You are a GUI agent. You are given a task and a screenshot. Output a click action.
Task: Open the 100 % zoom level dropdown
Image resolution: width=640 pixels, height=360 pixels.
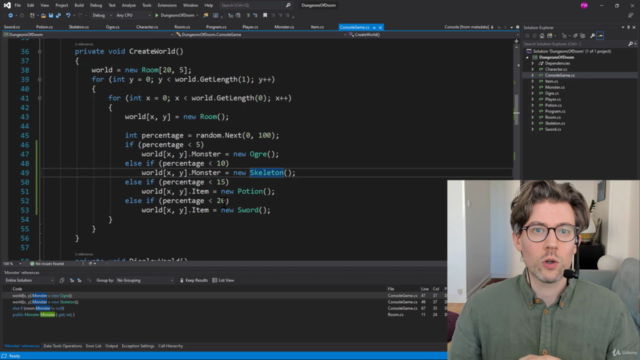click(x=12, y=264)
